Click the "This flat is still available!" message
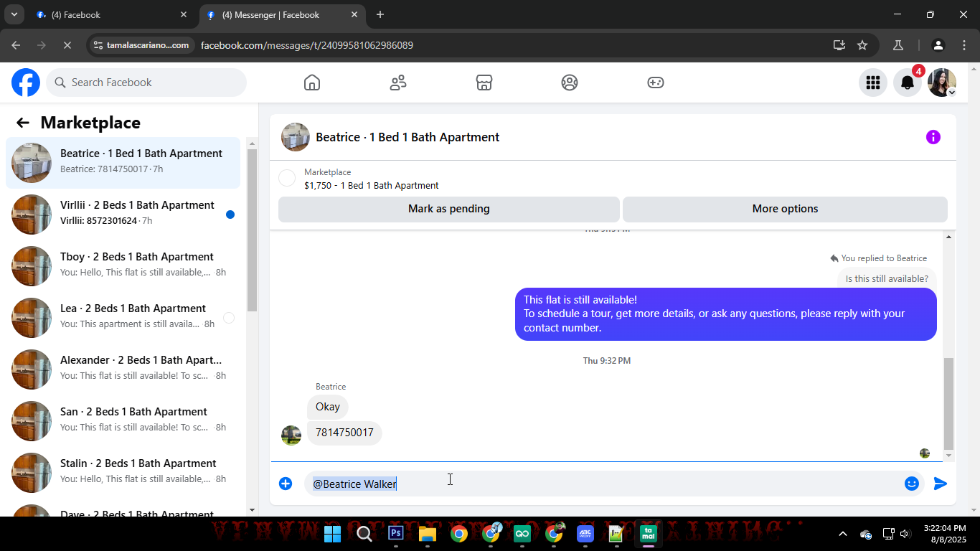 coord(726,314)
